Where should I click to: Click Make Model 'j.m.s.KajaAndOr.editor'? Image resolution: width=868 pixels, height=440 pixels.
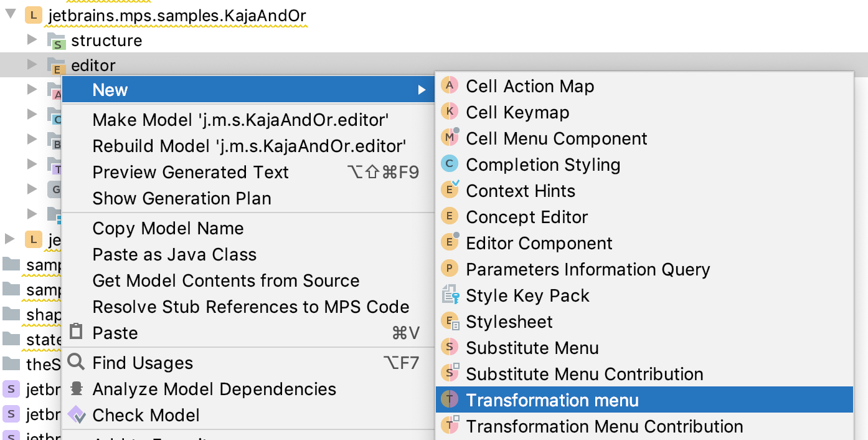[x=240, y=120]
